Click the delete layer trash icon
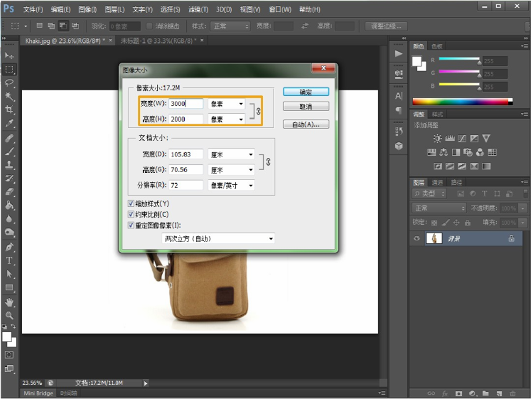 pyautogui.click(x=512, y=393)
